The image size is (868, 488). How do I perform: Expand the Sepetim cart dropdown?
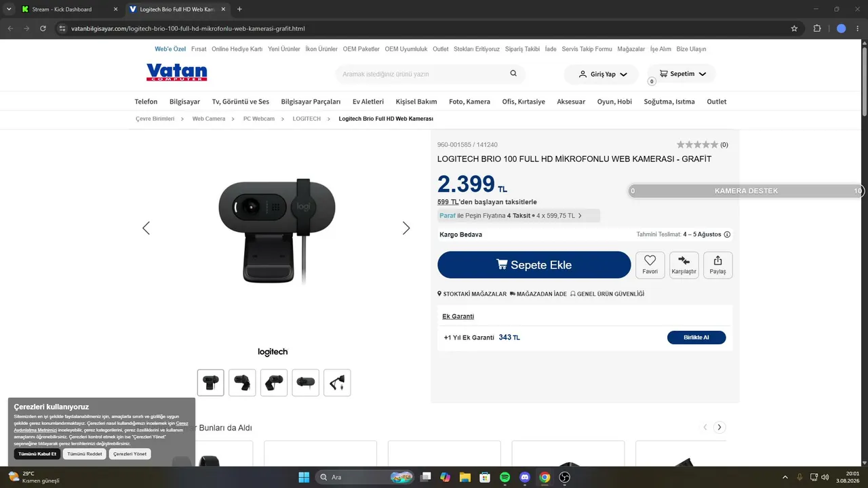coord(682,74)
